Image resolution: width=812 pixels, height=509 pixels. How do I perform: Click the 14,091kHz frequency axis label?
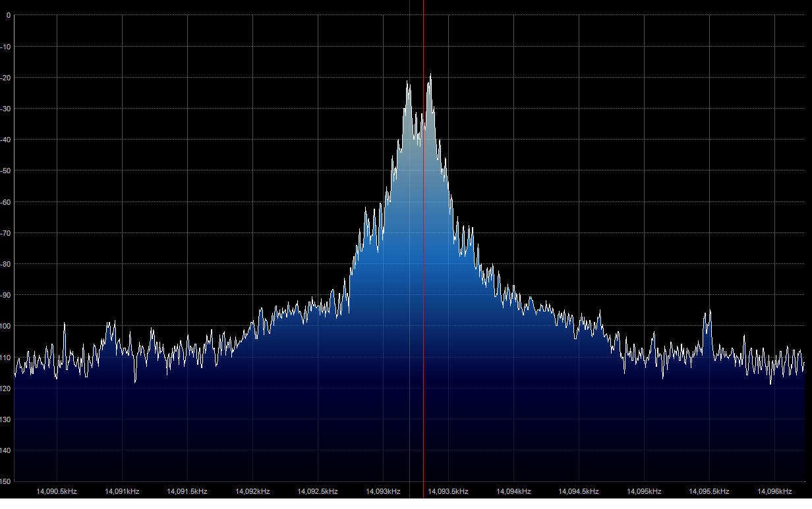pyautogui.click(x=122, y=491)
